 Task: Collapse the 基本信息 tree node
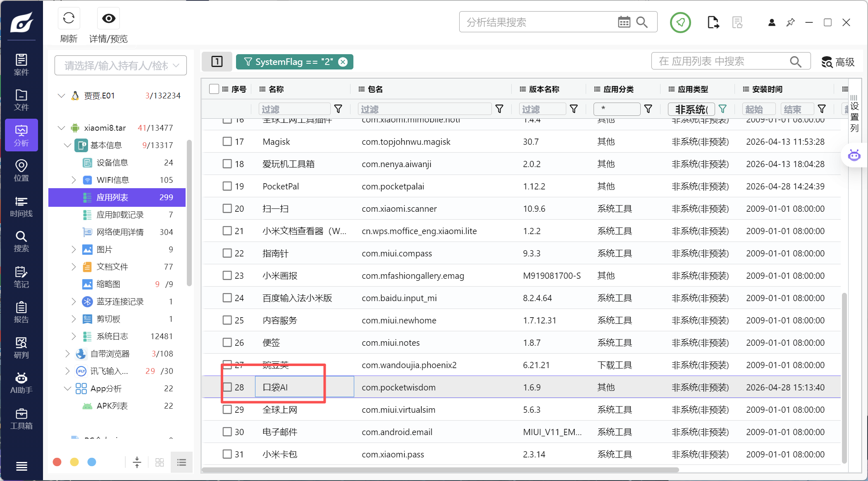coord(67,145)
